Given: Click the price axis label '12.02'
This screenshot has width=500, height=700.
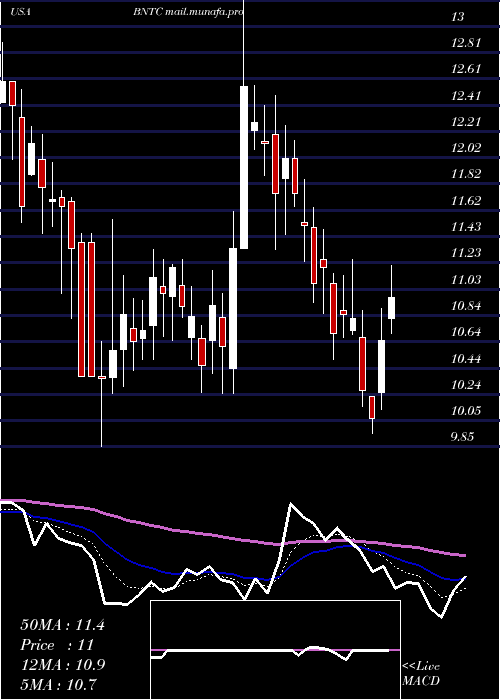Looking at the screenshot, I should 466,148.
